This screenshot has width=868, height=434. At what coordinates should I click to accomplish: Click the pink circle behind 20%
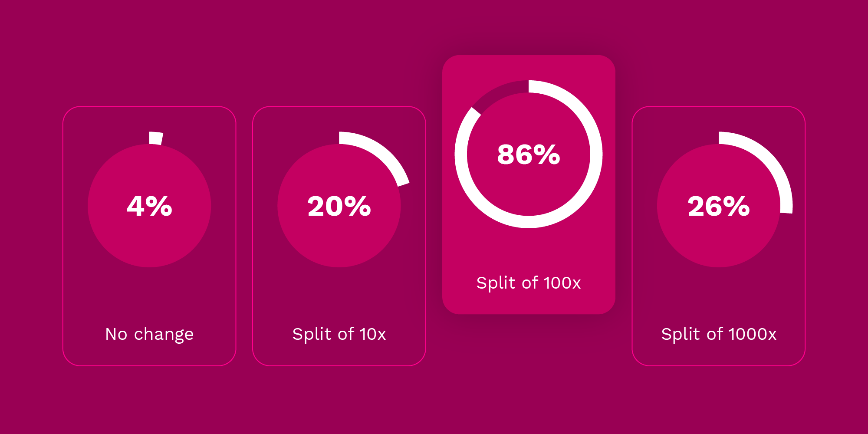click(339, 243)
